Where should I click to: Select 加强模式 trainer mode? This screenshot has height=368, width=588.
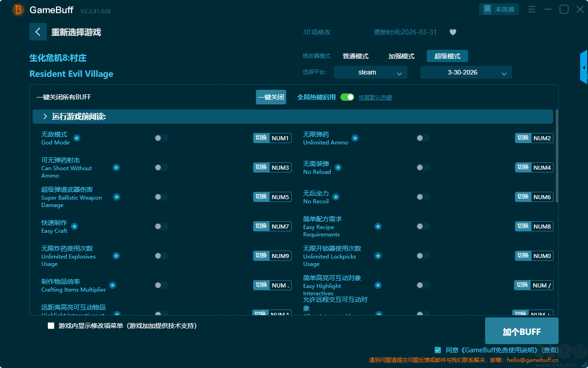click(x=401, y=56)
